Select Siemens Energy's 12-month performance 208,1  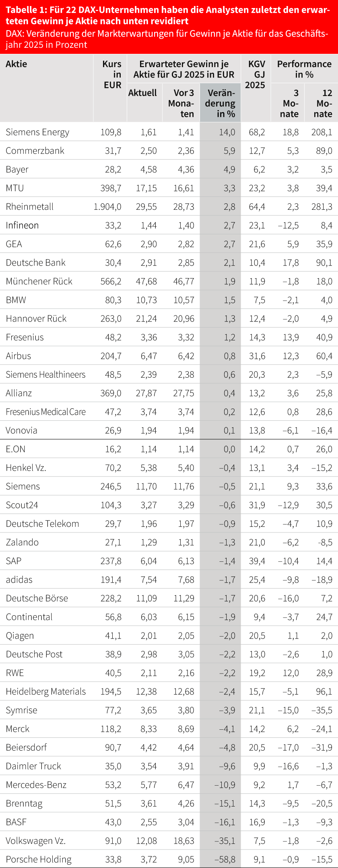(x=322, y=132)
